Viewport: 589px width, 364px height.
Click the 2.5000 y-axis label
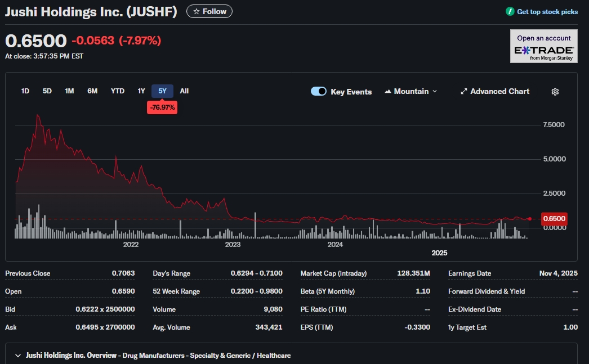coord(554,194)
